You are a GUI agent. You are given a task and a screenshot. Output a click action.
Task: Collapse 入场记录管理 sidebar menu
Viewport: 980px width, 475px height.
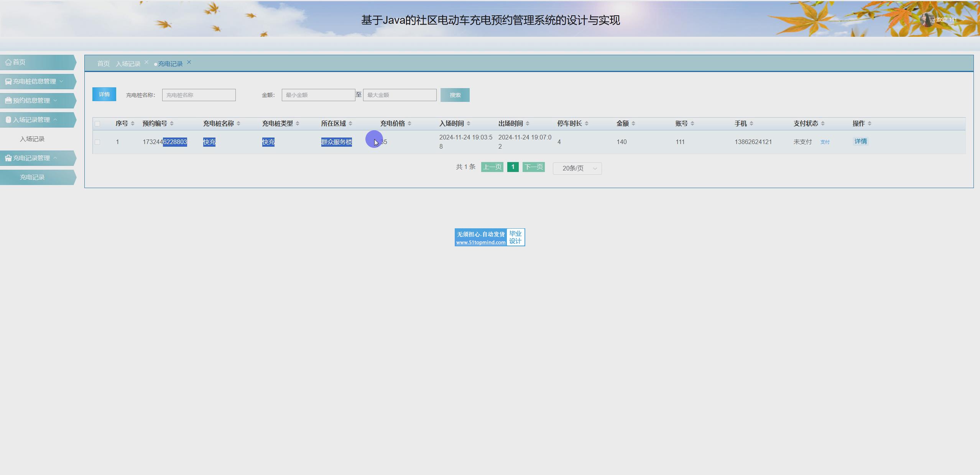[x=31, y=120]
